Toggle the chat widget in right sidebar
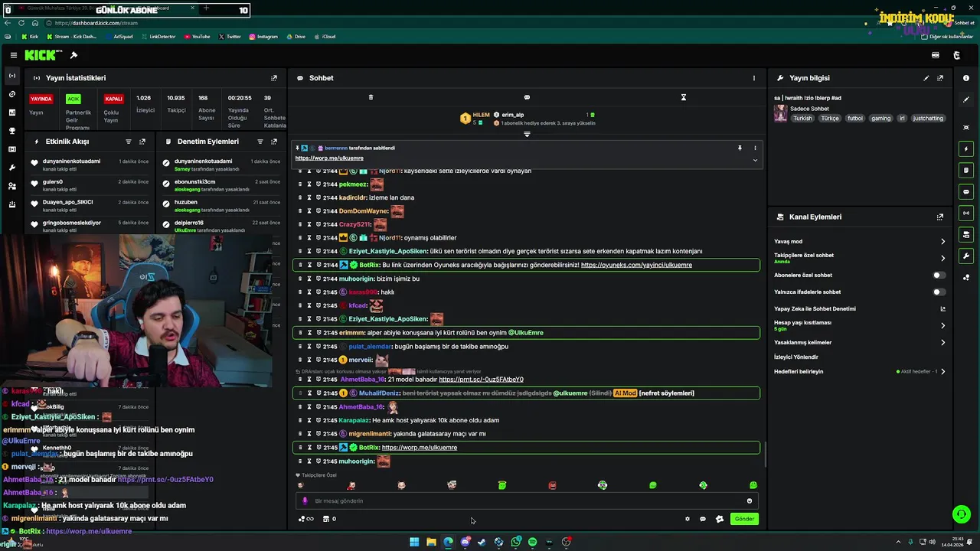 966,191
